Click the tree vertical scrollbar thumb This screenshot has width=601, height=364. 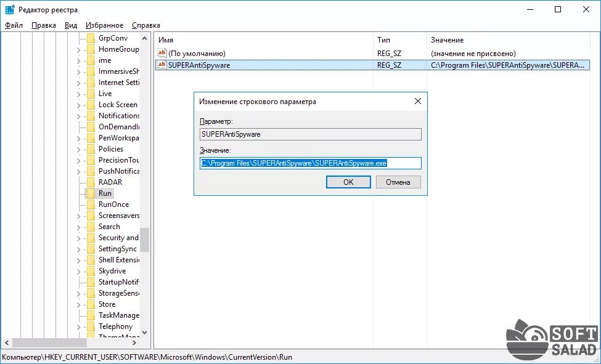(144, 240)
